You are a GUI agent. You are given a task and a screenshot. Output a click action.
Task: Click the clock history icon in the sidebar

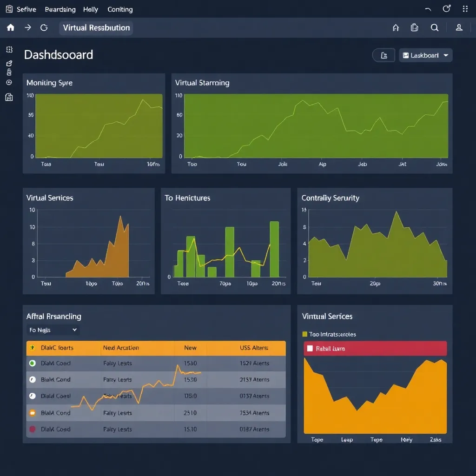tap(9, 82)
